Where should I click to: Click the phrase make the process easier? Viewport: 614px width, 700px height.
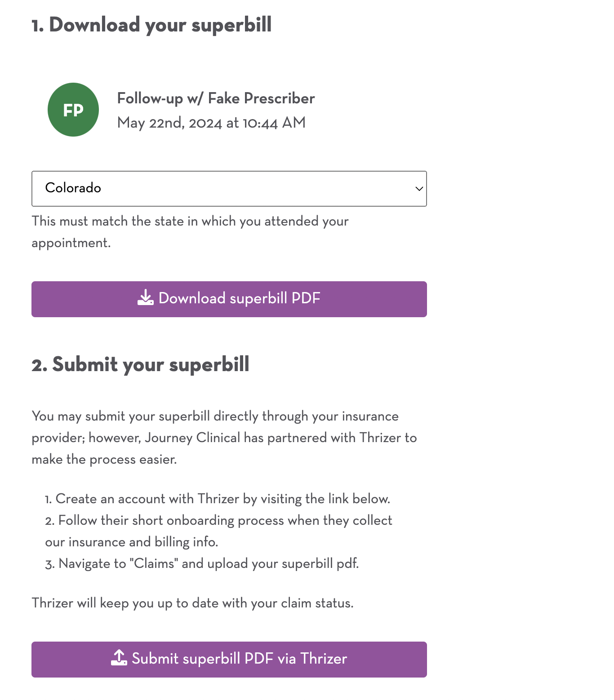[104, 459]
